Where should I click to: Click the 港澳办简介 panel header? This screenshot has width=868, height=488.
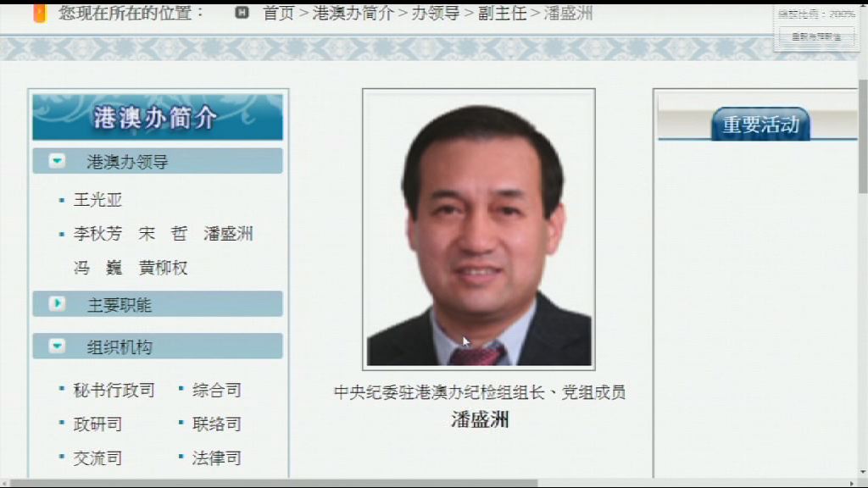157,117
